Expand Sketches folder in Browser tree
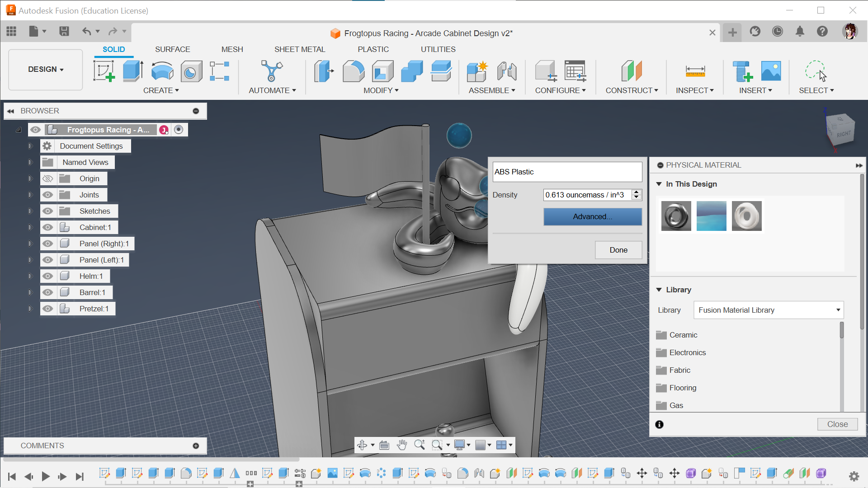The height and width of the screenshot is (488, 868). point(30,211)
